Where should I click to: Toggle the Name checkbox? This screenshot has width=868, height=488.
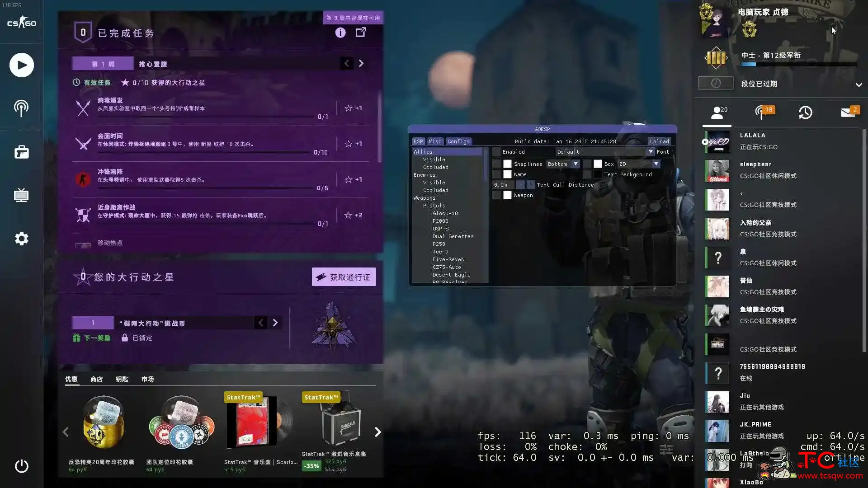pos(496,174)
